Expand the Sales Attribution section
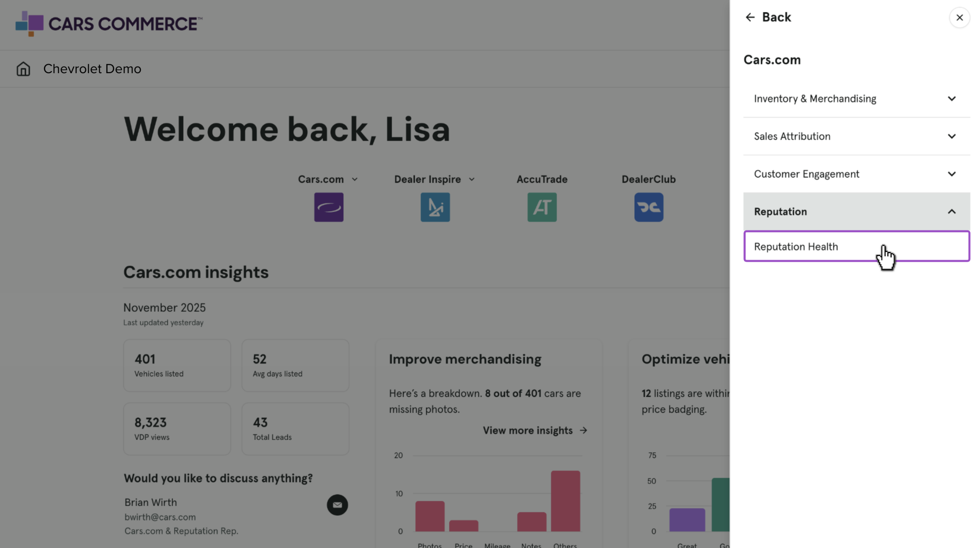The height and width of the screenshot is (548, 980). pyautogui.click(x=856, y=136)
